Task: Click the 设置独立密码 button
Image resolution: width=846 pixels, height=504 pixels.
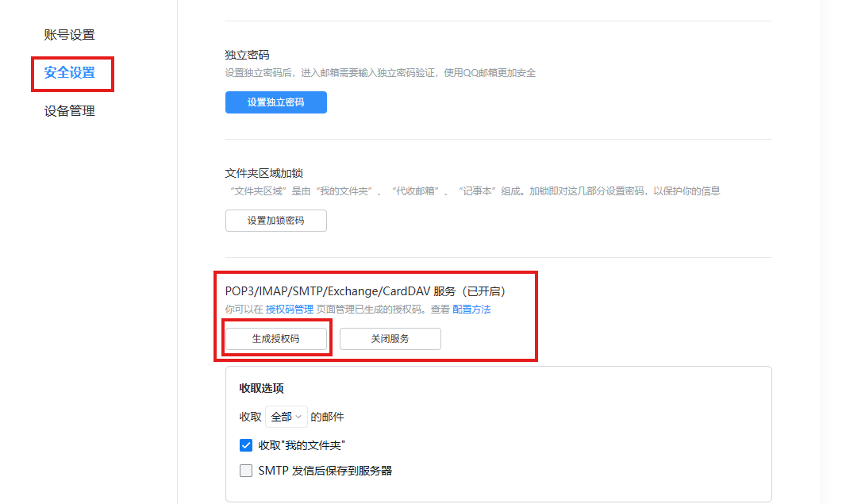Action: click(275, 102)
